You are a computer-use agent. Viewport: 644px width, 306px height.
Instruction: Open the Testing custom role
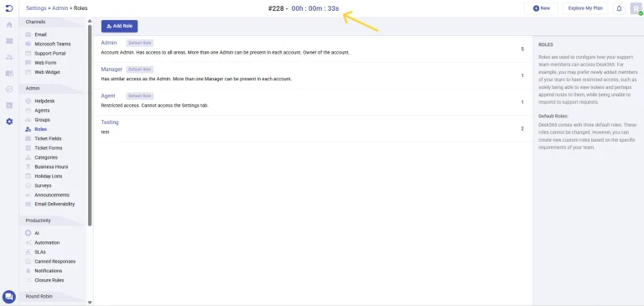pyautogui.click(x=110, y=122)
